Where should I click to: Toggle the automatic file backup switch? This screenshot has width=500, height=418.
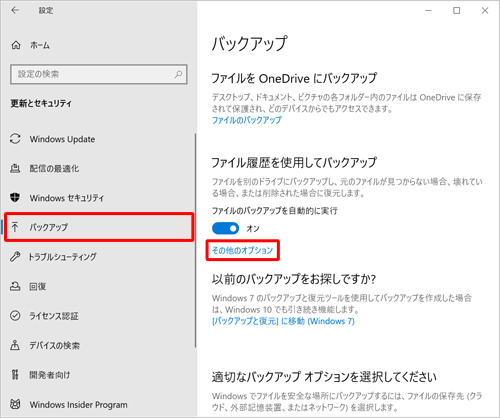pyautogui.click(x=225, y=228)
